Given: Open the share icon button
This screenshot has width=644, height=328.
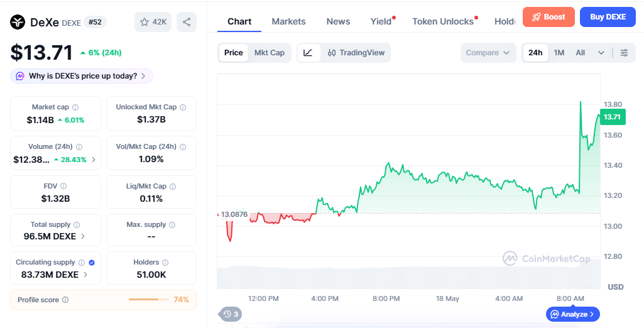Looking at the screenshot, I should click(x=187, y=22).
